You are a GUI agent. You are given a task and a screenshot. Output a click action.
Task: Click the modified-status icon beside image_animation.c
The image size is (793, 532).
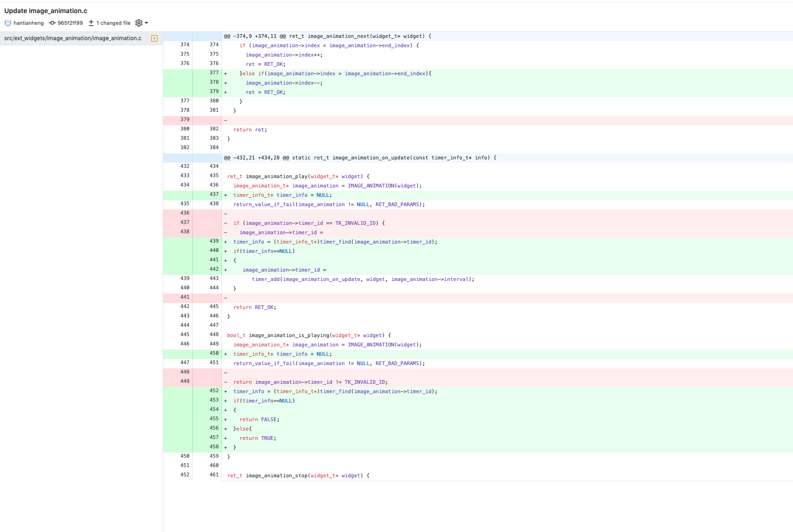[154, 38]
